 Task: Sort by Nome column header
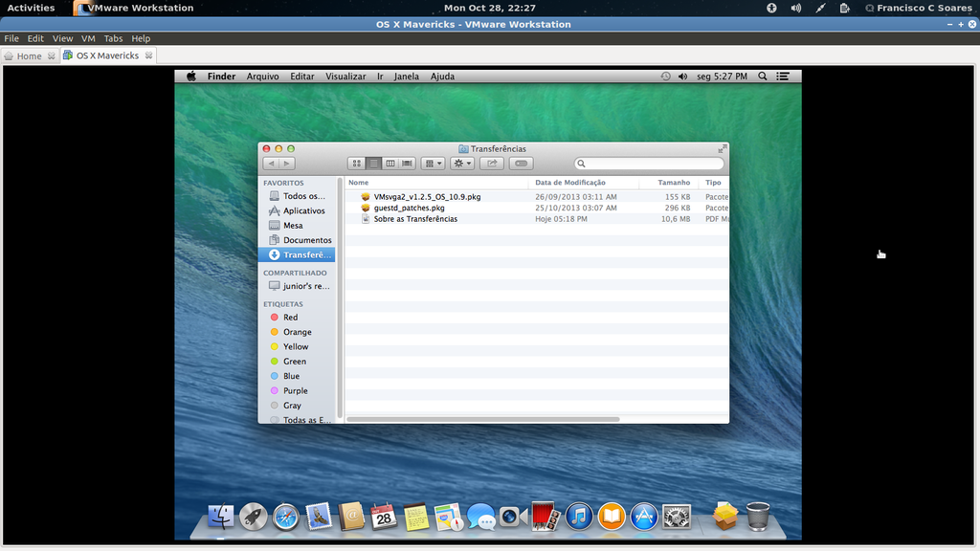point(436,183)
